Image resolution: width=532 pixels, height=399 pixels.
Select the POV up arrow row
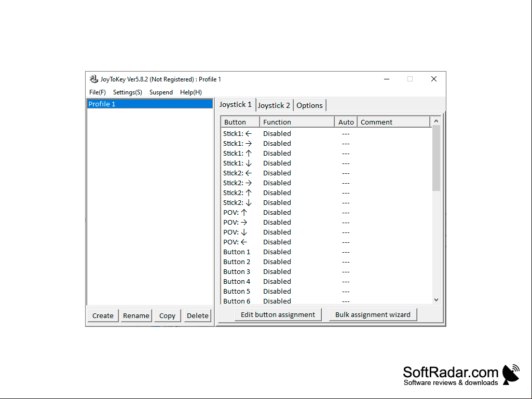click(326, 212)
